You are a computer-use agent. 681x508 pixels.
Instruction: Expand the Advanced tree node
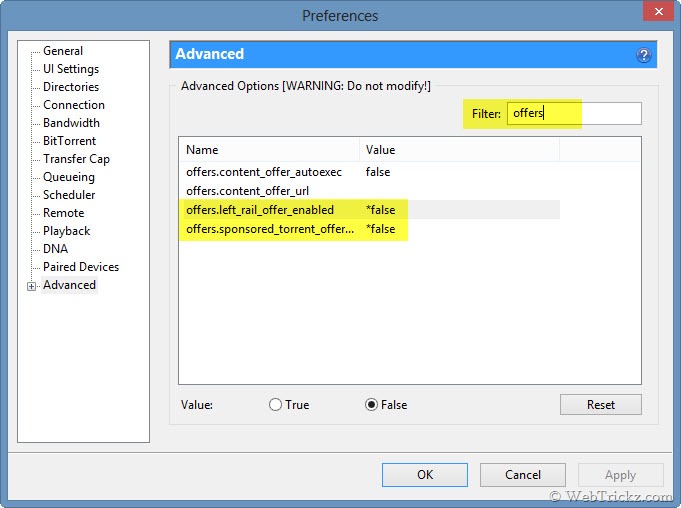[x=31, y=286]
